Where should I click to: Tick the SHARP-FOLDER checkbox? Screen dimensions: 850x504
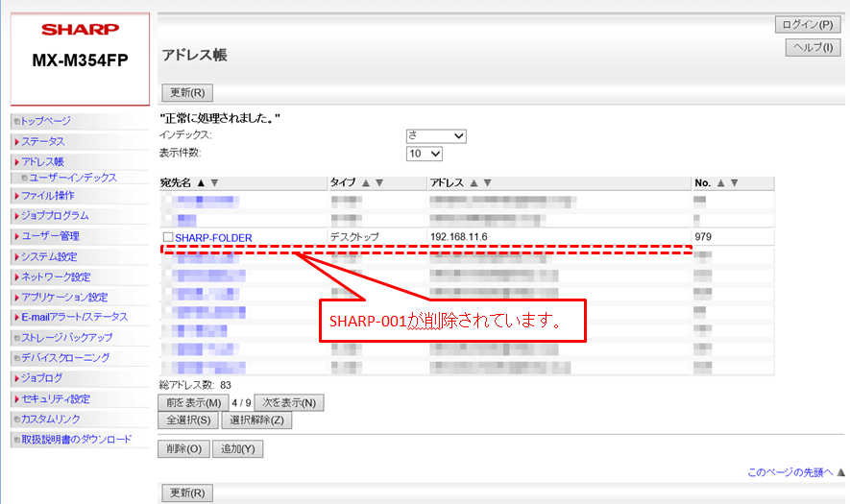tap(168, 237)
